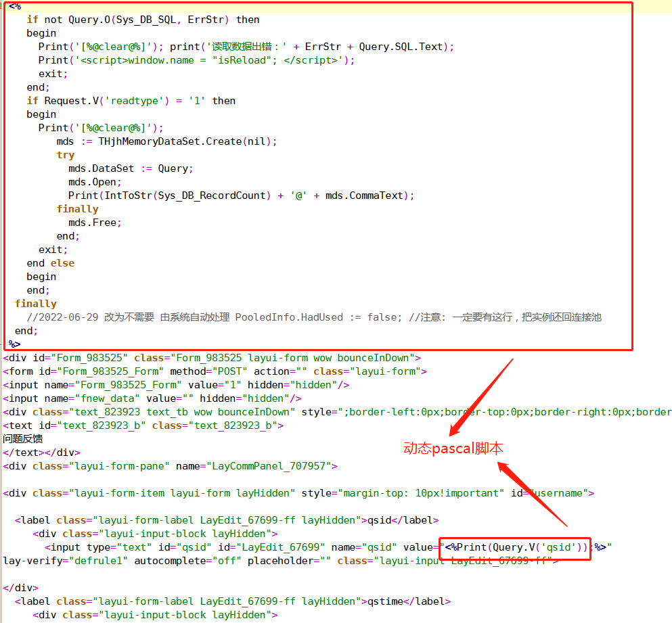Click the input line named "Form_983525_Form"
This screenshot has width=672, height=623.
pos(176,385)
